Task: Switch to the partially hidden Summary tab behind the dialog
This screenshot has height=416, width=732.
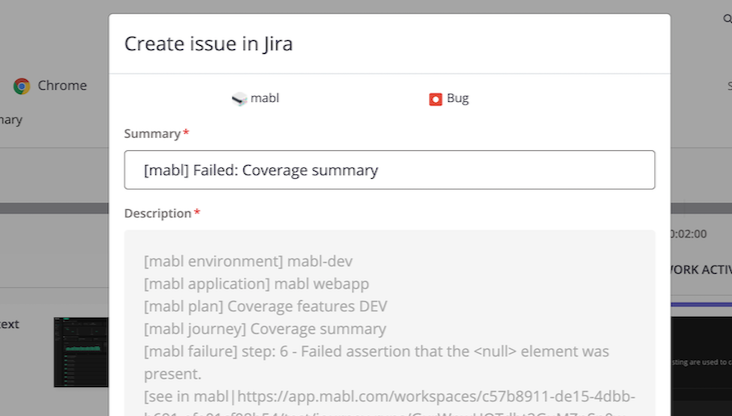Action: [x=11, y=120]
